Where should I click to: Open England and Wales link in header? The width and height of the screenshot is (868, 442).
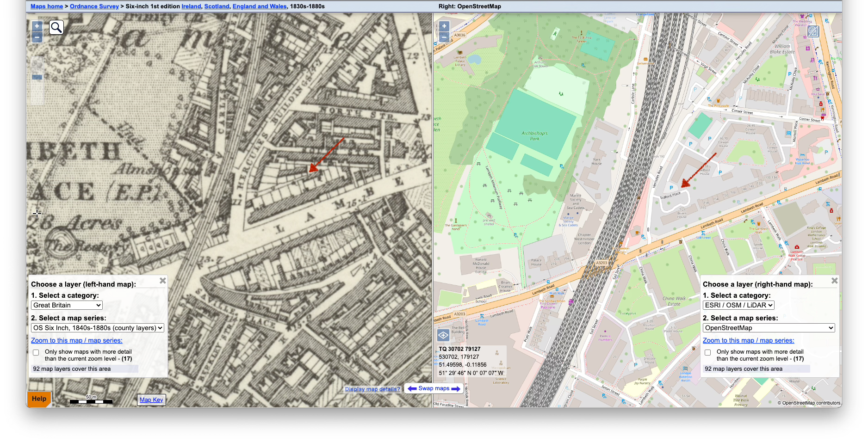coord(260,6)
